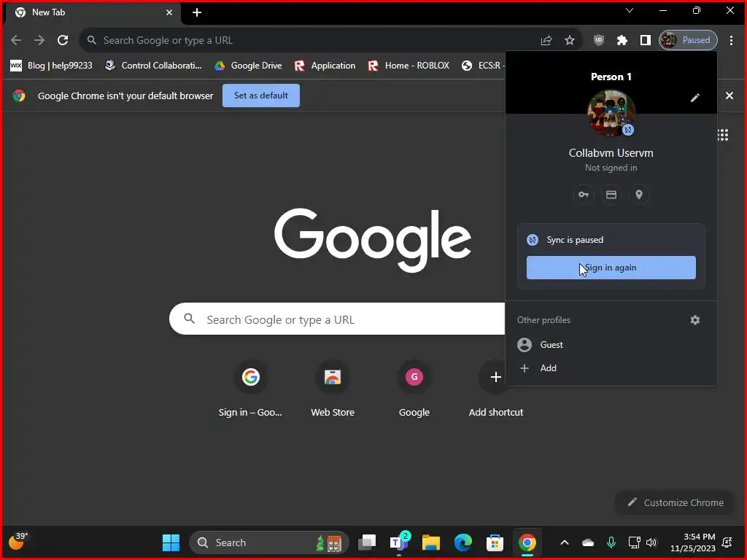Open the tab search chevron
The image size is (747, 560).
click(x=630, y=10)
